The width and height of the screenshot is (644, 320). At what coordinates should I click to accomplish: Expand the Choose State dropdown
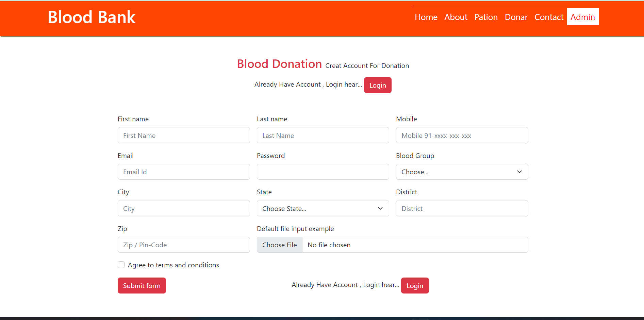(323, 208)
